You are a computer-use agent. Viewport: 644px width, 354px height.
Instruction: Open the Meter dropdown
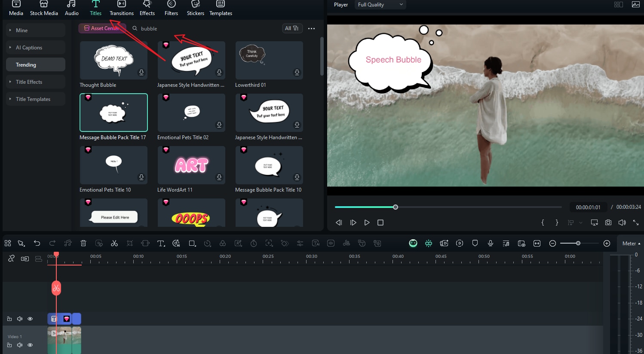tap(631, 244)
